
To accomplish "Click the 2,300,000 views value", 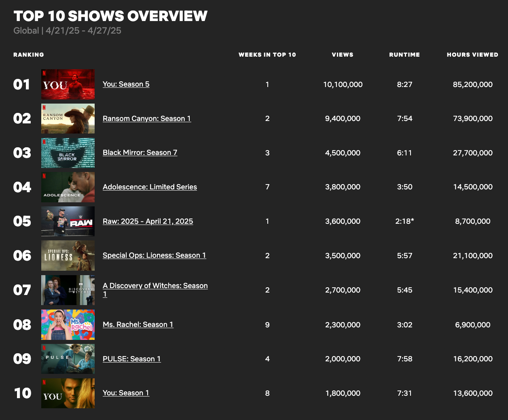I will coord(343,325).
